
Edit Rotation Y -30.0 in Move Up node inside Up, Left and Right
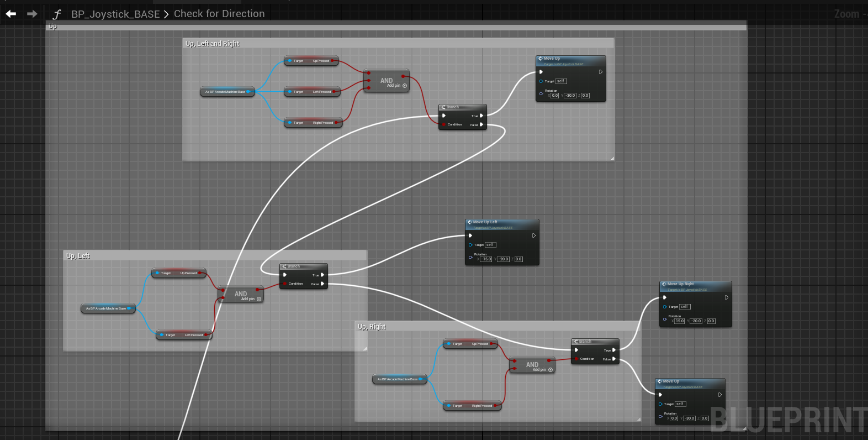[x=570, y=96]
